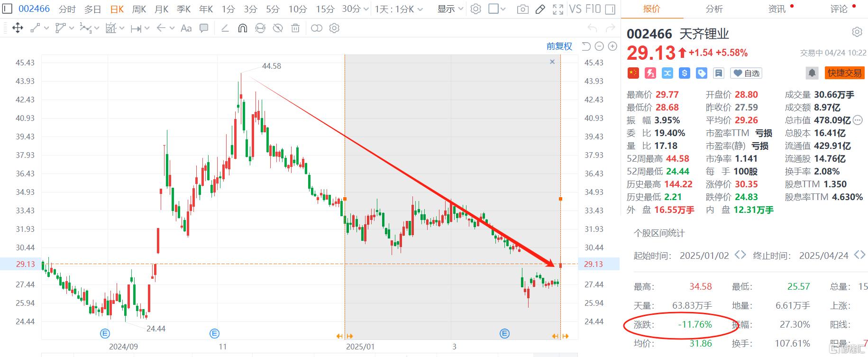Expand the line tool dropdown arrow
This screenshot has width=868, height=357.
[x=46, y=28]
